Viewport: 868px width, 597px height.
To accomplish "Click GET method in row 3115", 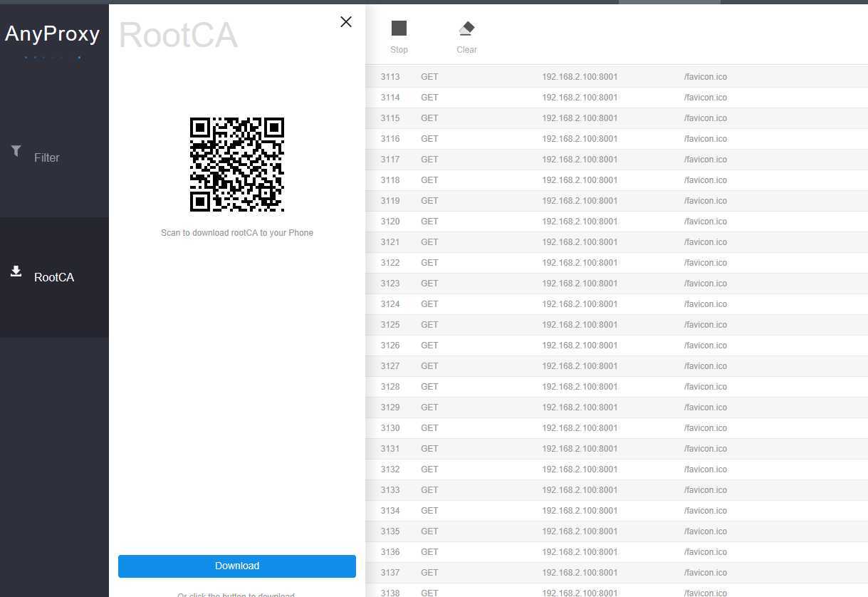I will click(x=429, y=118).
